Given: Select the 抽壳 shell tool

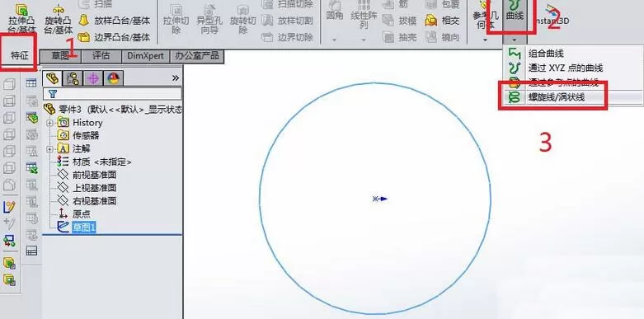Looking at the screenshot, I should (400, 37).
